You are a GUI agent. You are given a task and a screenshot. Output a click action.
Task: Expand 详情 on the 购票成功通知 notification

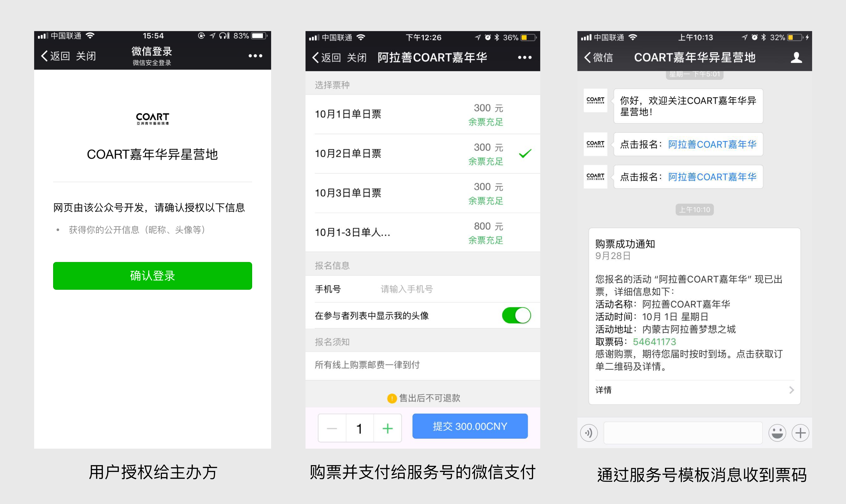[x=603, y=390]
